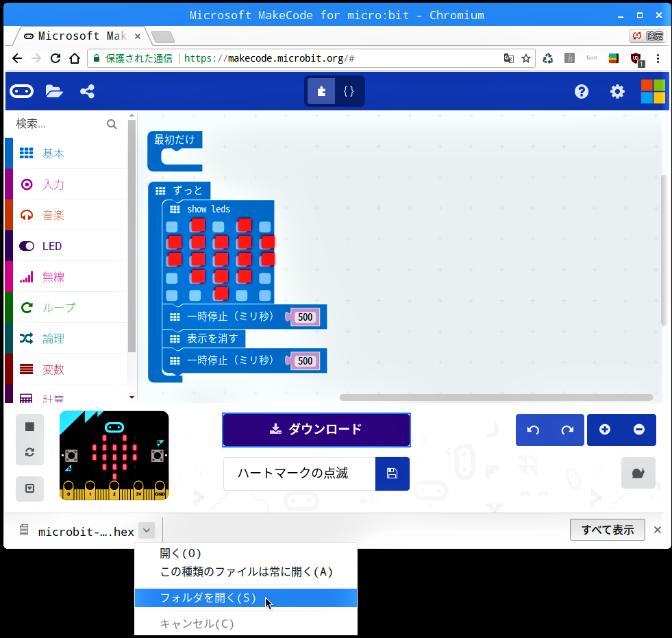Open the 入力 block category
The image size is (672, 638).
66,184
